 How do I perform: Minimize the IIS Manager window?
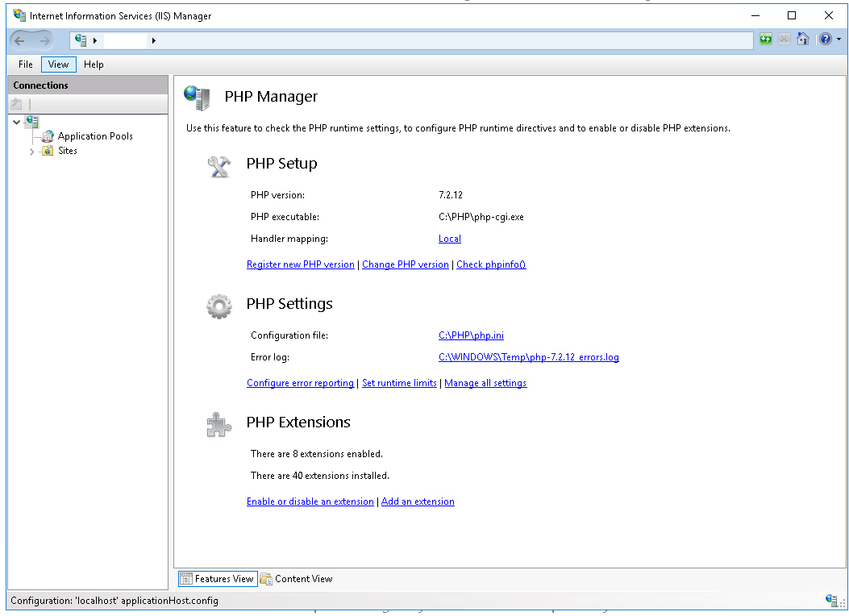tap(755, 15)
